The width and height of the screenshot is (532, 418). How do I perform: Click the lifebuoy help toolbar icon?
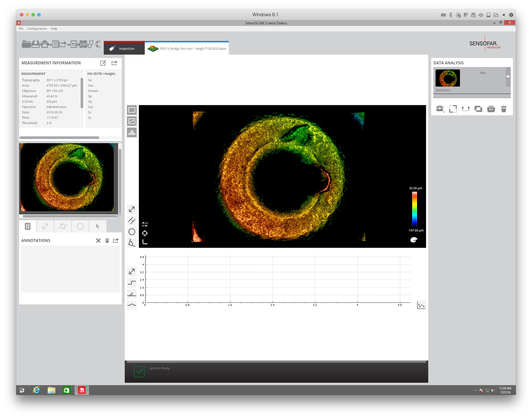(x=98, y=44)
